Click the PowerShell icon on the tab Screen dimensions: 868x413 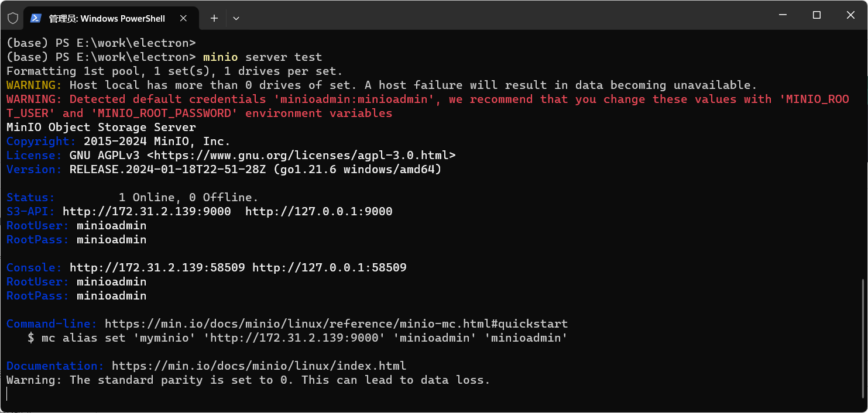36,18
